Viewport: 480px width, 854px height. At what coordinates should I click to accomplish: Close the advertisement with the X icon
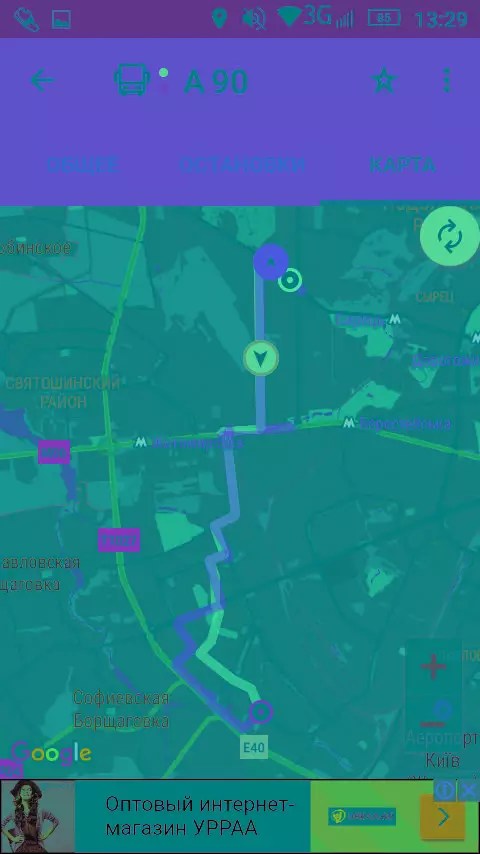pyautogui.click(x=468, y=790)
